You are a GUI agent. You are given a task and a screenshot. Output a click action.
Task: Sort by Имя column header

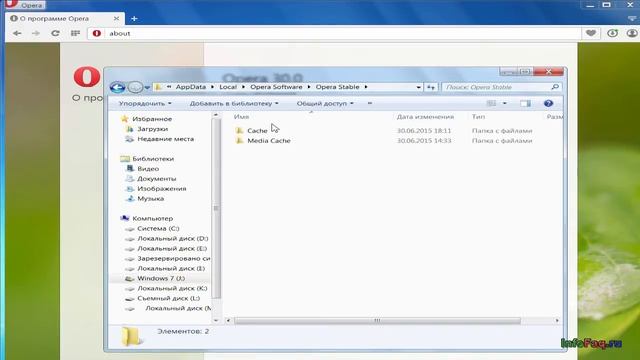(241, 117)
